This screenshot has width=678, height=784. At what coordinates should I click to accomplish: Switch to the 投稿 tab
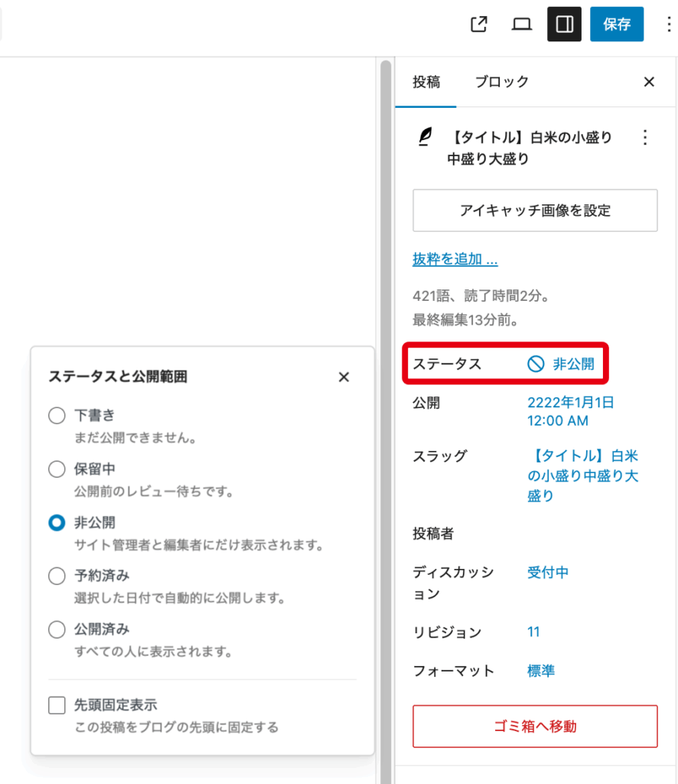(x=426, y=82)
